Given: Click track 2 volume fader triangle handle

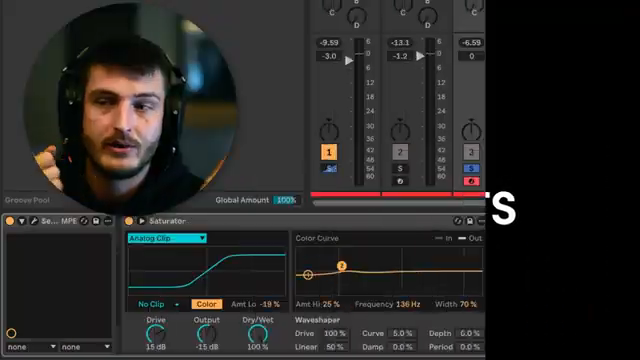Looking at the screenshot, I should pos(420,56).
